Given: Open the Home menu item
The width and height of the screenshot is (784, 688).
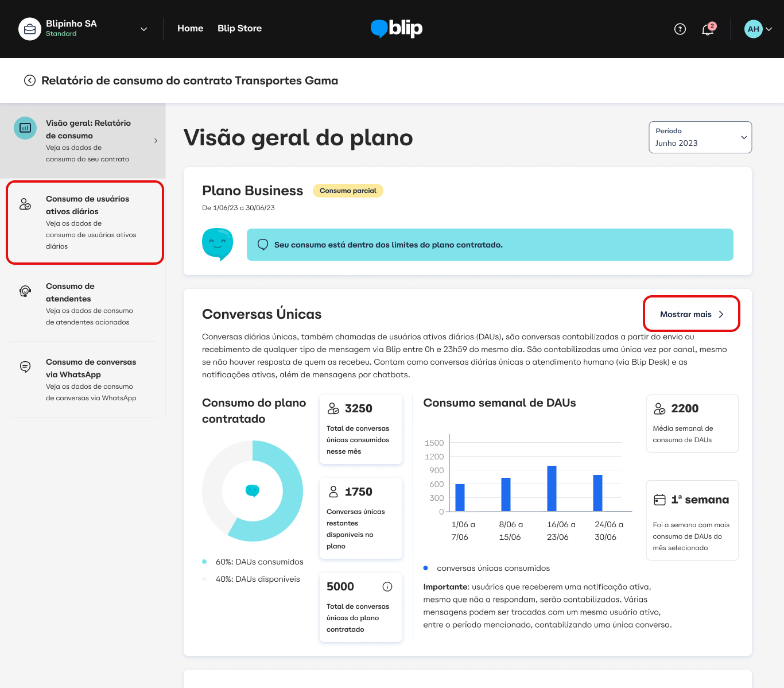Looking at the screenshot, I should click(x=191, y=28).
